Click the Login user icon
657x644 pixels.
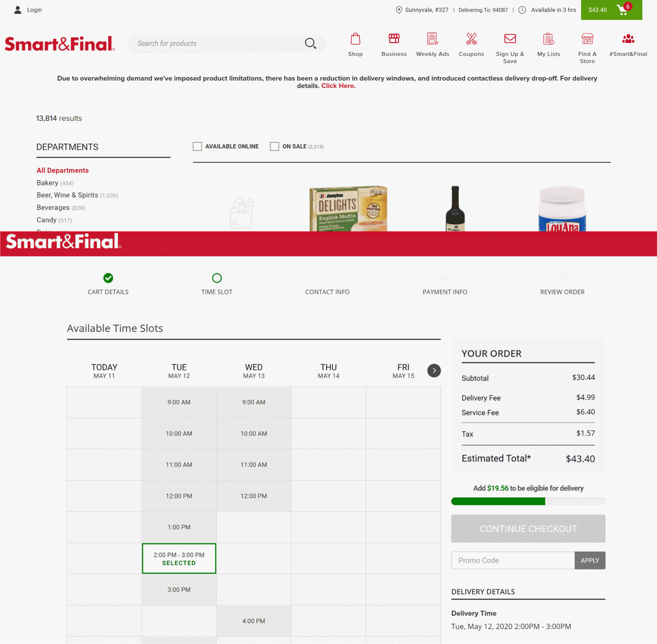[18, 10]
